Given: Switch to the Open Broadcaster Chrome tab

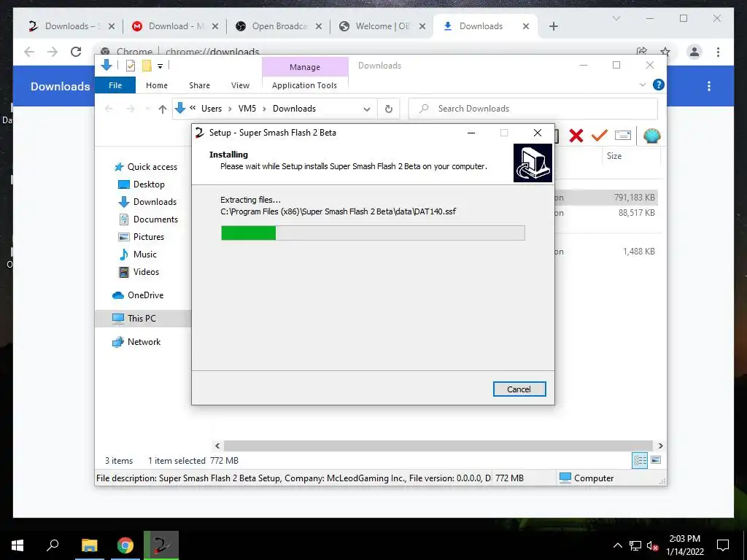Looking at the screenshot, I should click(279, 26).
